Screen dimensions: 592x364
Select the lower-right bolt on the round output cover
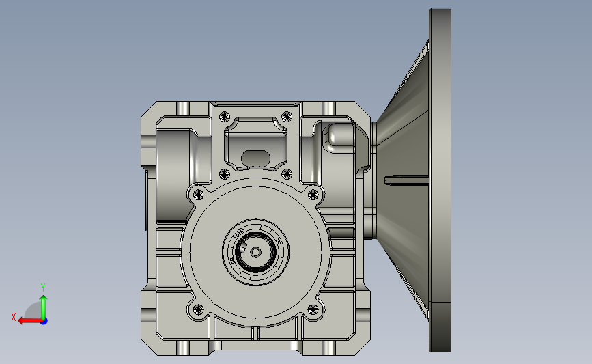313,309
